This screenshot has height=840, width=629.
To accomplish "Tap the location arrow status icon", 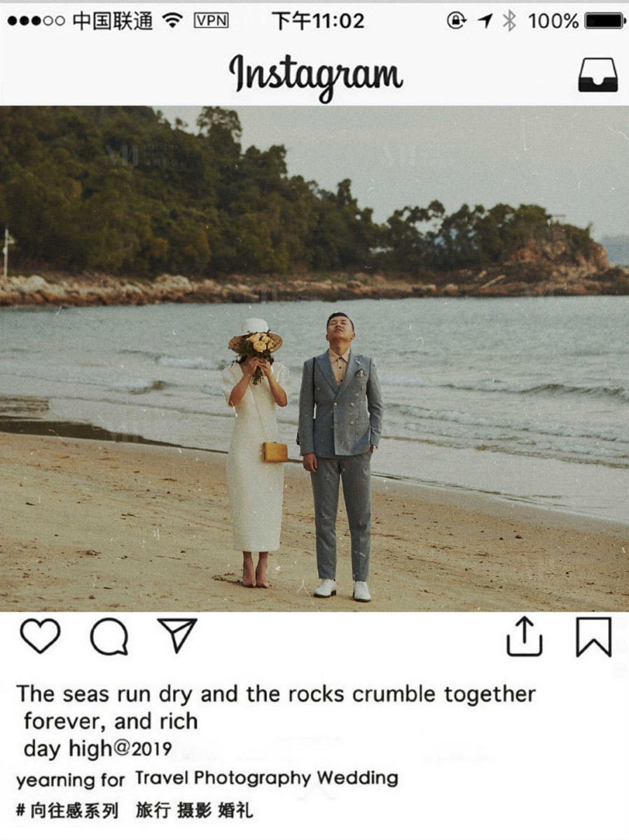I will tap(485, 21).
